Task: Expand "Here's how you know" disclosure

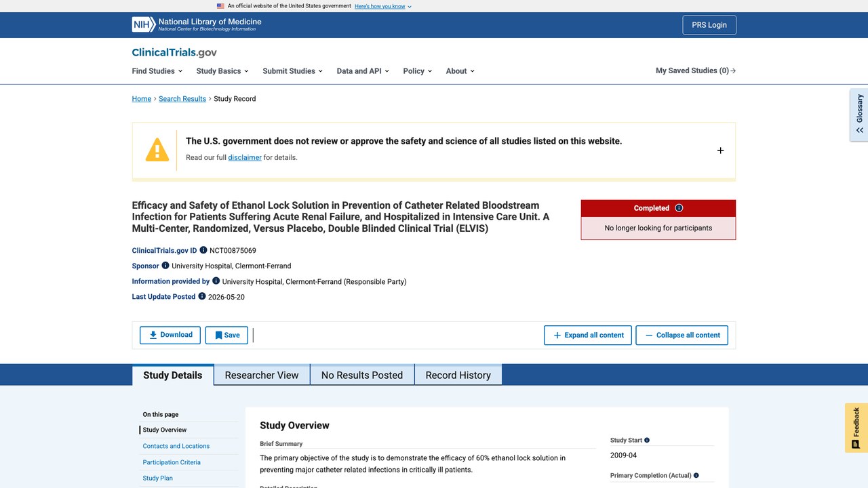Action: [383, 6]
